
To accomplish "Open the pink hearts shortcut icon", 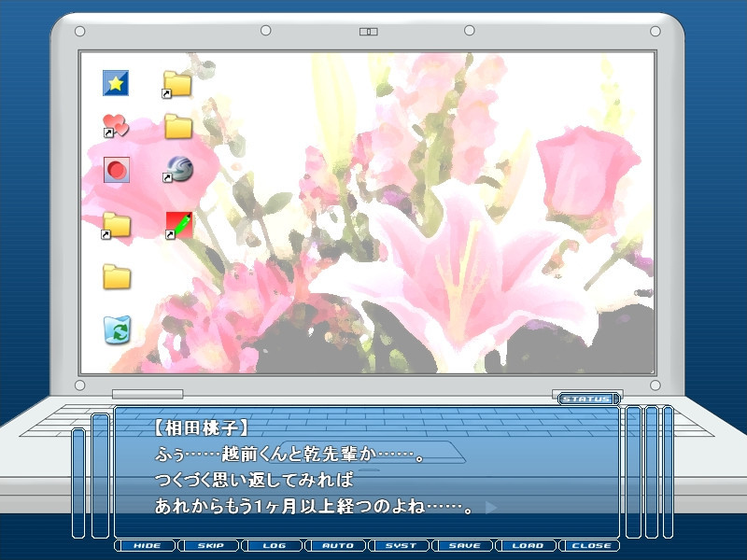I will coord(116,126).
